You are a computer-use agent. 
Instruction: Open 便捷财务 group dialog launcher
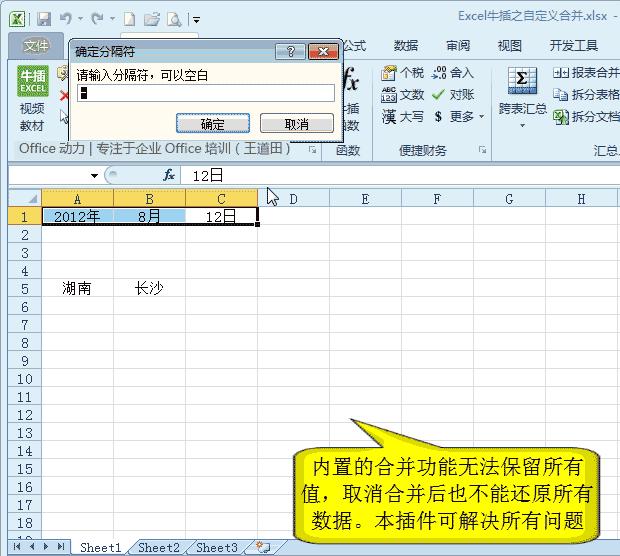[x=482, y=149]
